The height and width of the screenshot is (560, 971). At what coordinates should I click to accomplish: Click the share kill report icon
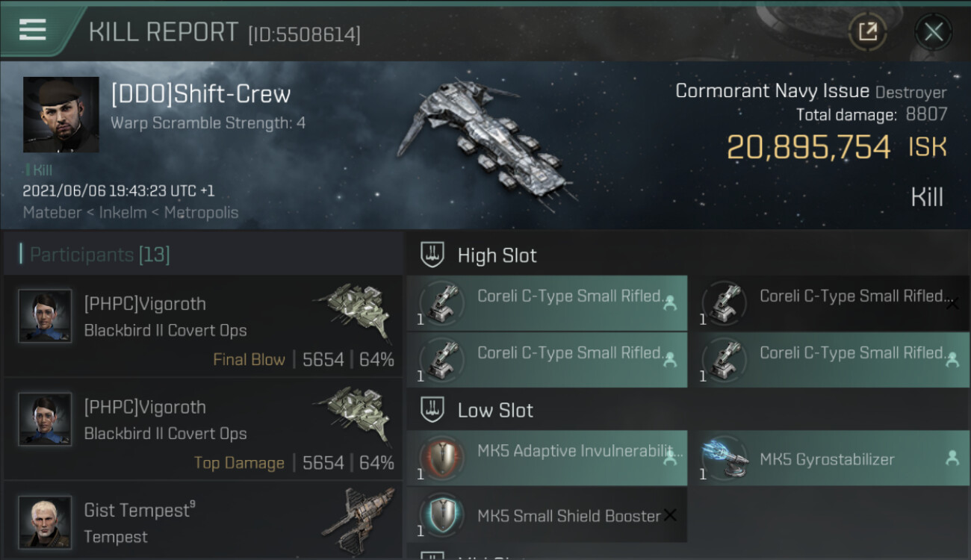[x=867, y=32]
